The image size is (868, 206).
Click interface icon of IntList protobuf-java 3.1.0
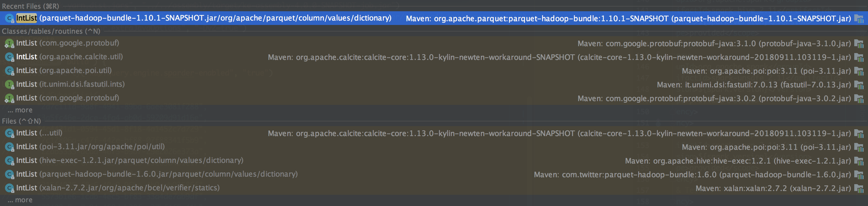coord(9,43)
